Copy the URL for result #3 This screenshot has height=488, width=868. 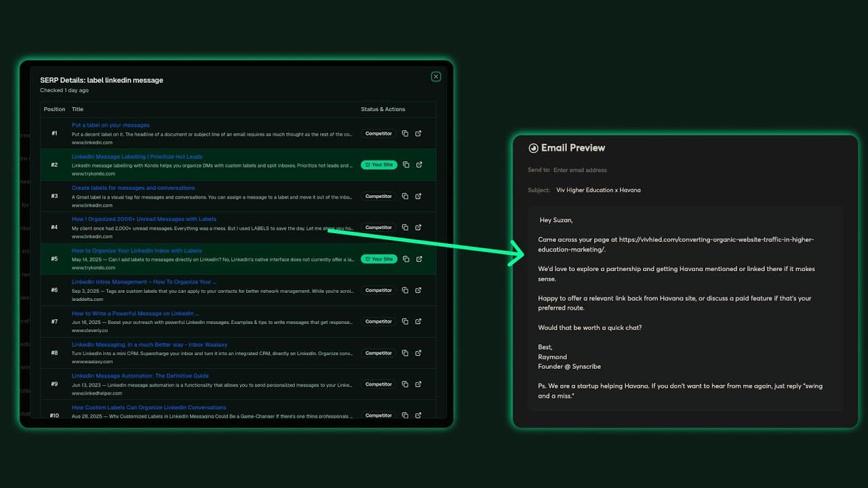click(x=405, y=196)
